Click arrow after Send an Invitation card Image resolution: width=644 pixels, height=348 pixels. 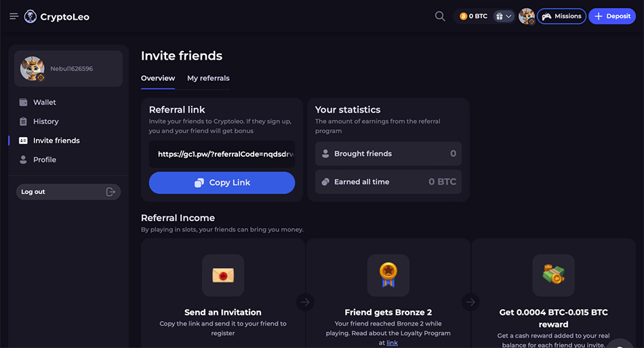pos(305,303)
